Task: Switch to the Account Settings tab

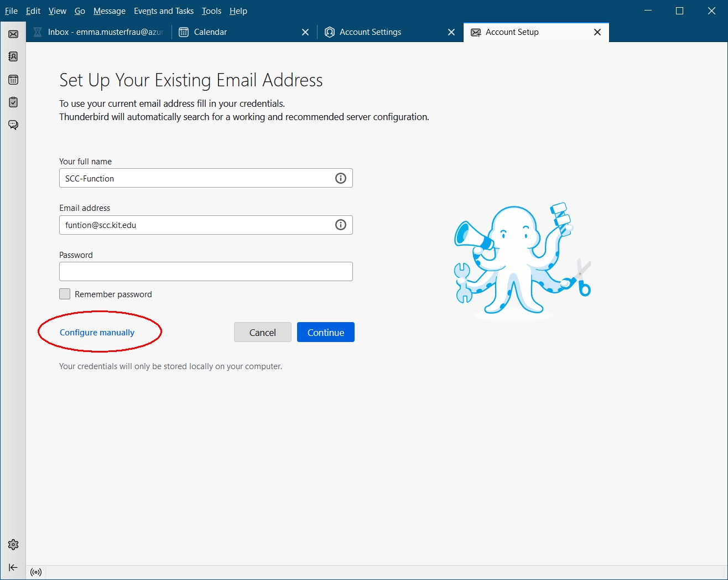Action: tap(370, 32)
